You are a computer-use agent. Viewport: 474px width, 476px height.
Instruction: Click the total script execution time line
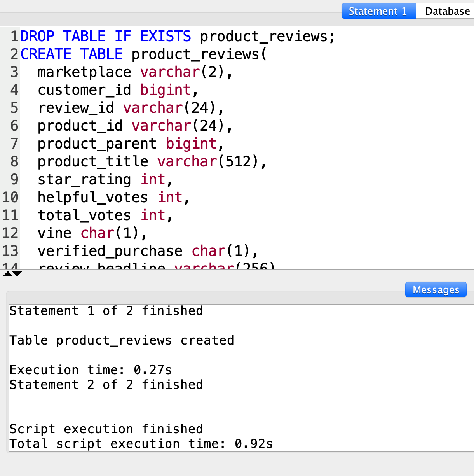[x=141, y=443]
